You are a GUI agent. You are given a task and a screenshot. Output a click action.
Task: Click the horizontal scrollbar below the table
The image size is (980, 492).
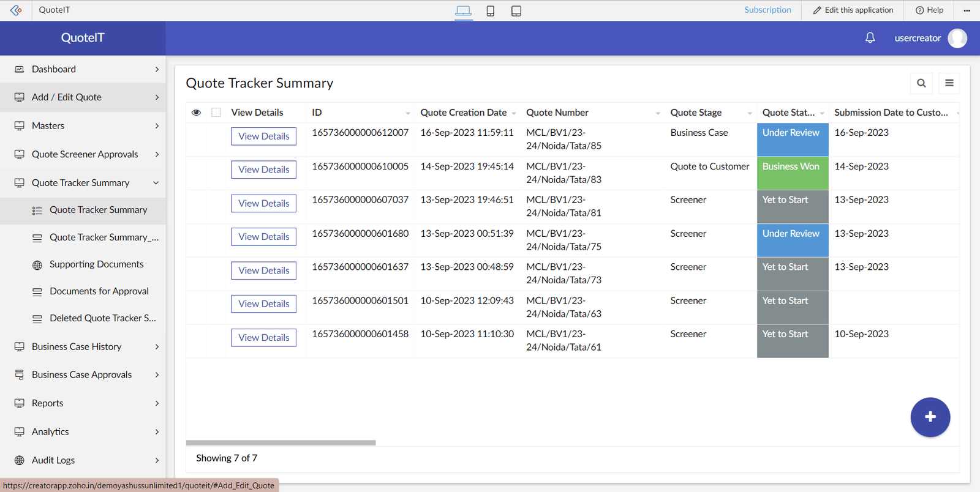pyautogui.click(x=281, y=442)
